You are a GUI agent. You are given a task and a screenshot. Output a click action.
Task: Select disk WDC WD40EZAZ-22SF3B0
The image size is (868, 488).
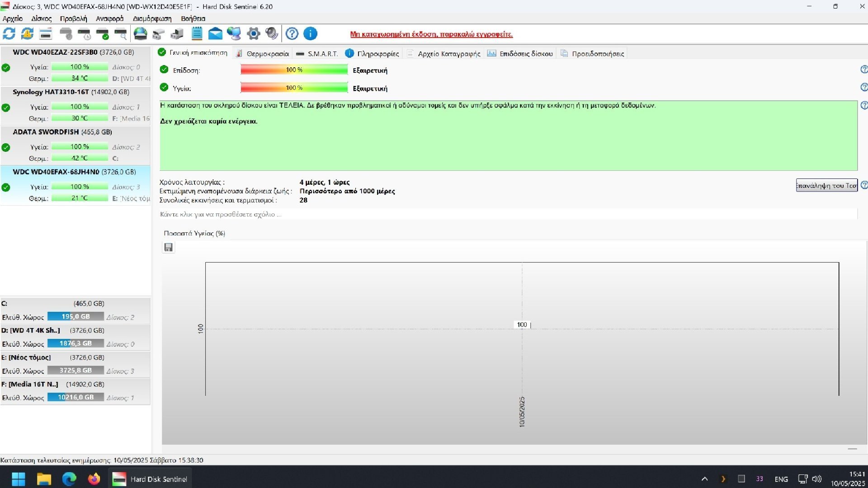coord(75,66)
